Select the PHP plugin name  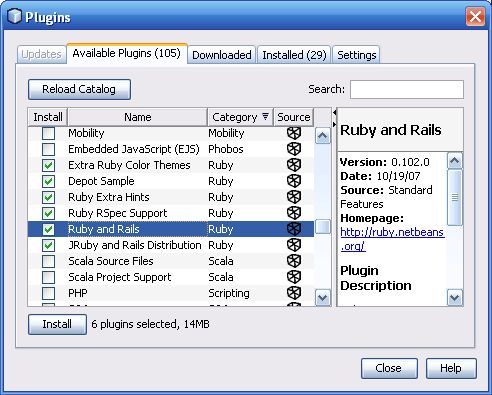[x=78, y=293]
